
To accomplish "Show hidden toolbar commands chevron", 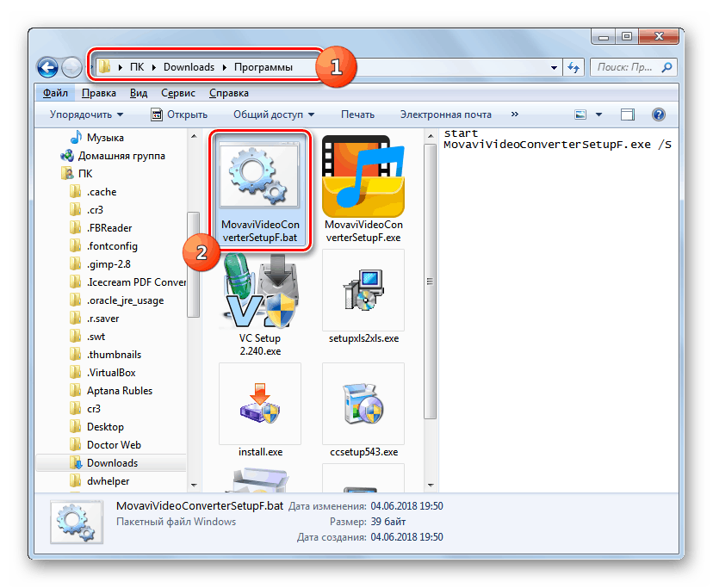I will [515, 115].
